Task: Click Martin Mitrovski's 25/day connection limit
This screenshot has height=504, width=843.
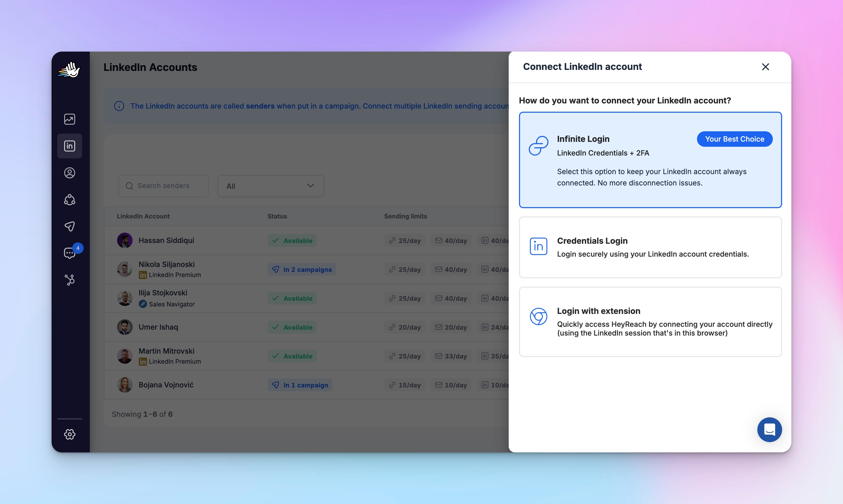Action: coord(404,356)
